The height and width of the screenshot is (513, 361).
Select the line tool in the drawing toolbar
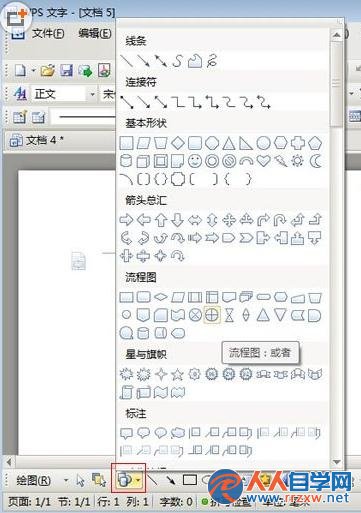pyautogui.click(x=153, y=480)
